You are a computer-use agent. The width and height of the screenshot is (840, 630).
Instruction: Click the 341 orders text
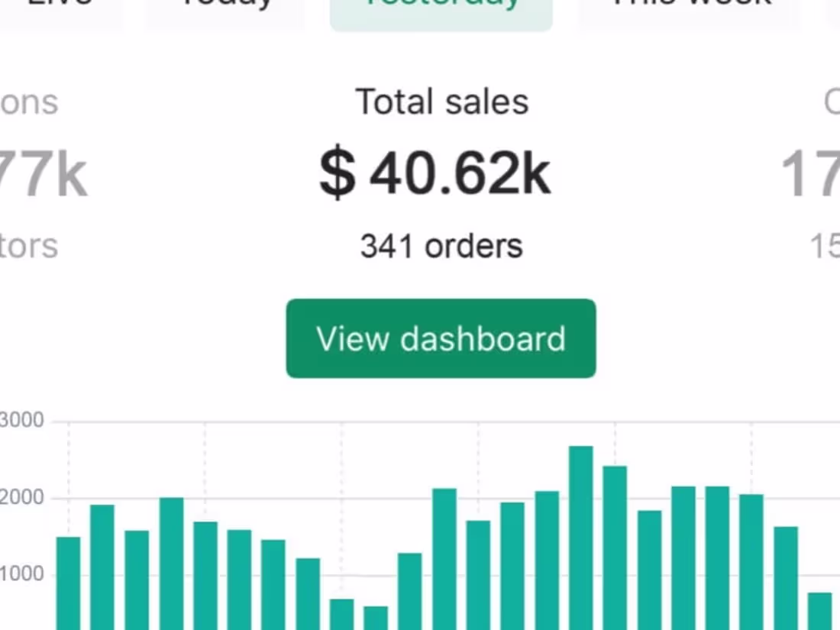coord(441,246)
